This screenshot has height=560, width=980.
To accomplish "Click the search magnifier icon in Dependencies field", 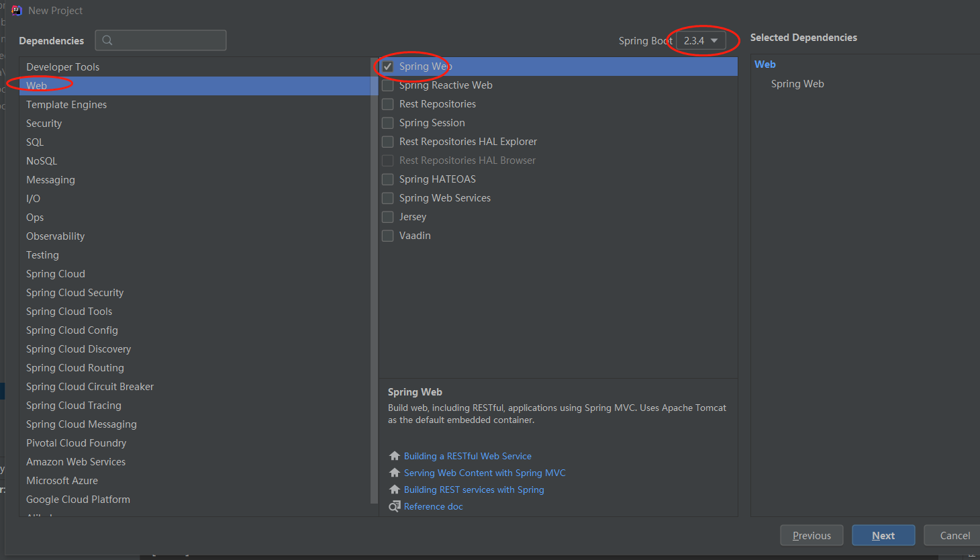I will (x=107, y=40).
